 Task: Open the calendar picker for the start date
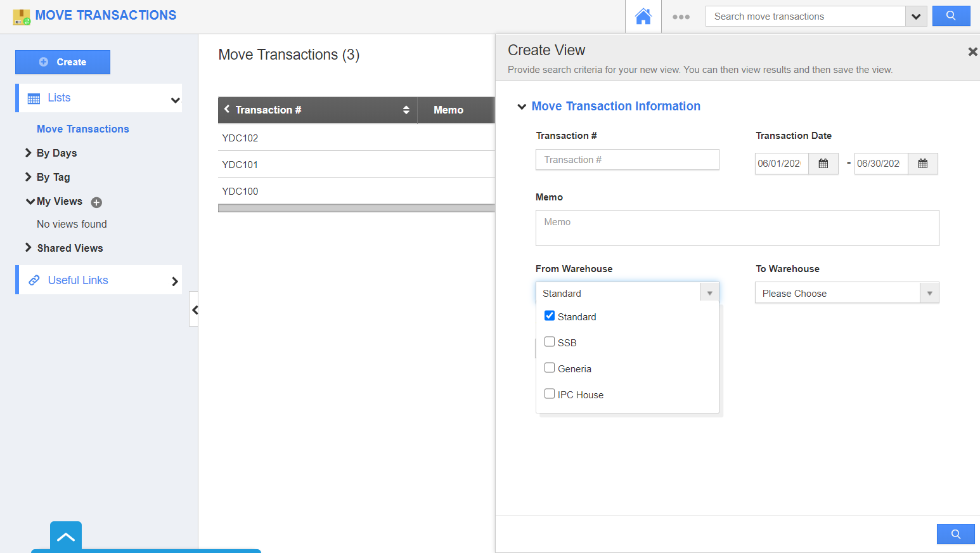point(823,164)
